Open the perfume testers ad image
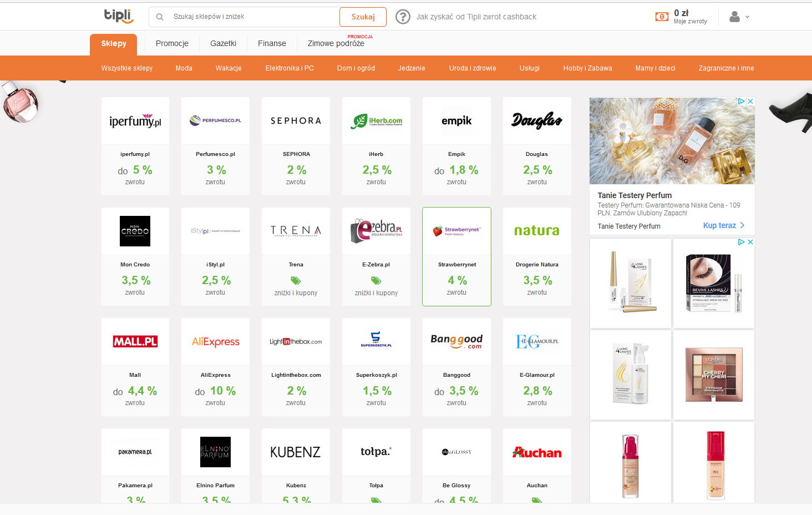The height and width of the screenshot is (515, 812). click(x=672, y=141)
